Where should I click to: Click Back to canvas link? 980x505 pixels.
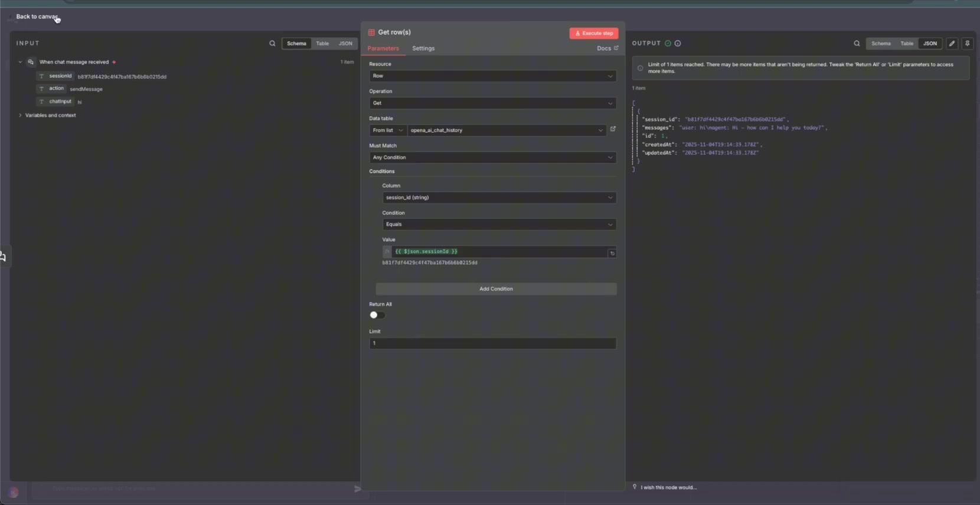(37, 17)
